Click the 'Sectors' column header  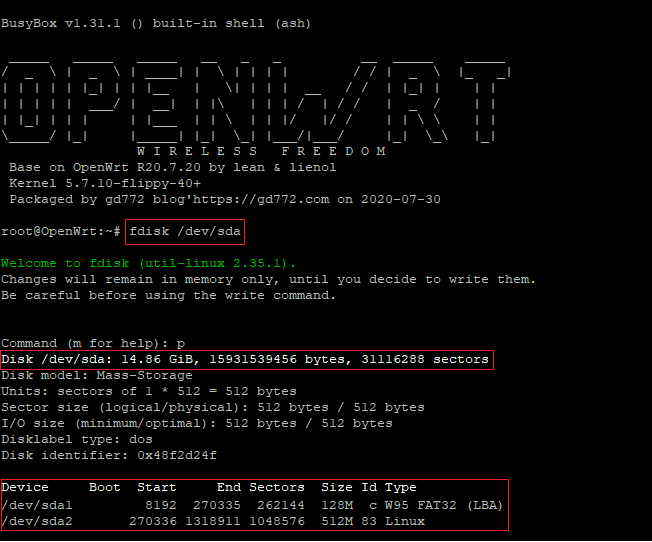tap(277, 487)
